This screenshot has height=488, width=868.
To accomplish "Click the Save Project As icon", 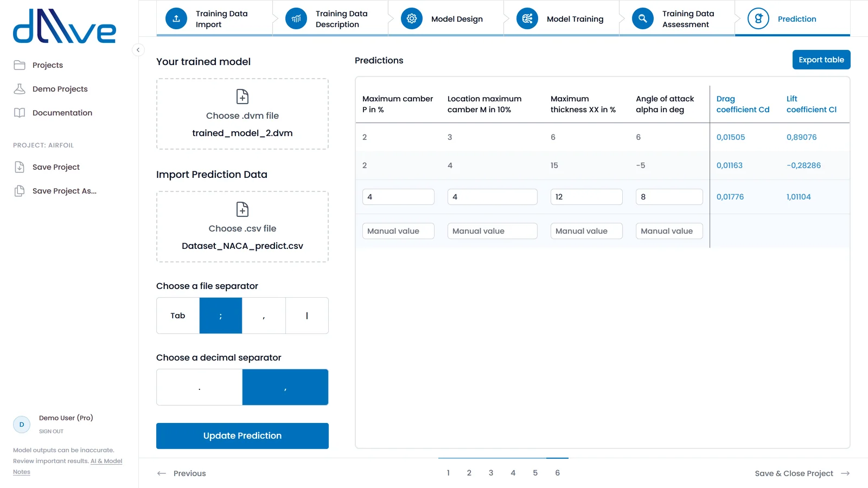I will click(20, 191).
